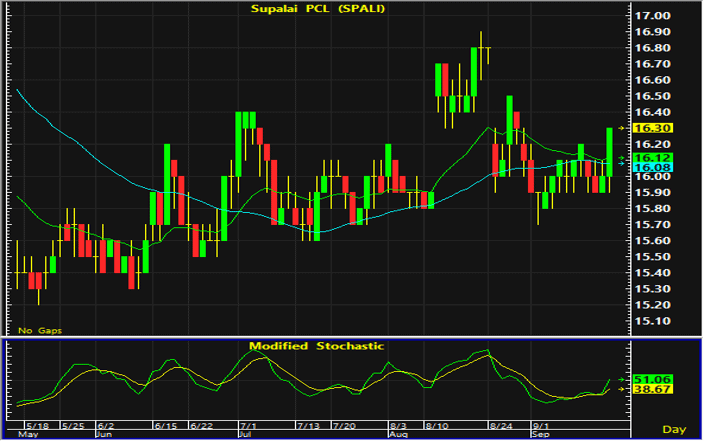Click the 16.40 price axis label
Screen dimensions: 704x441
click(652, 112)
